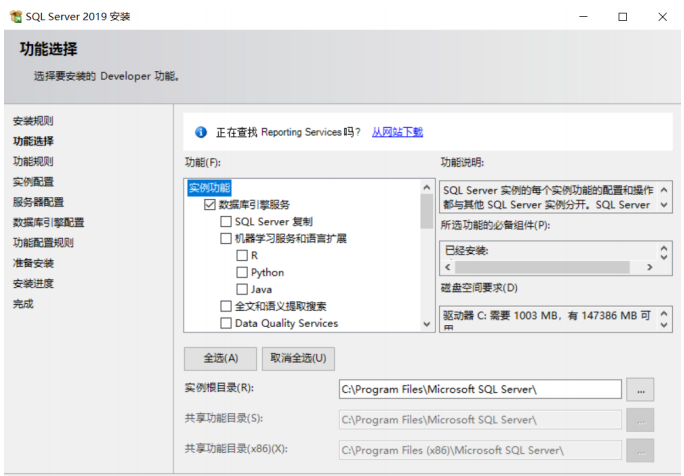Click the prerequisites horizontal scrollbar thumb
The width and height of the screenshot is (684, 476).
point(542,267)
